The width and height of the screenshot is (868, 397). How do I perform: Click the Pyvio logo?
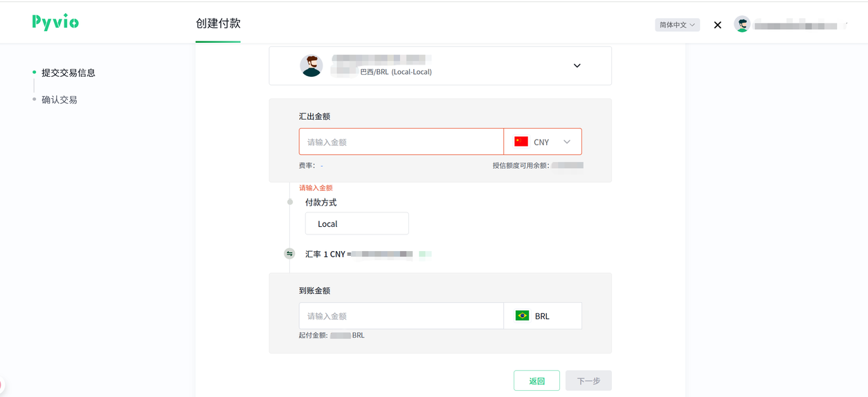point(55,22)
